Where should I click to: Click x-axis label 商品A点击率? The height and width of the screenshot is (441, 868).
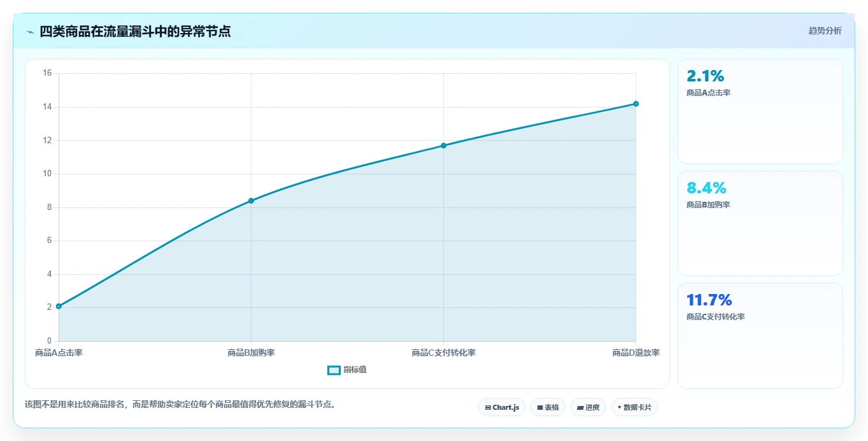point(59,353)
